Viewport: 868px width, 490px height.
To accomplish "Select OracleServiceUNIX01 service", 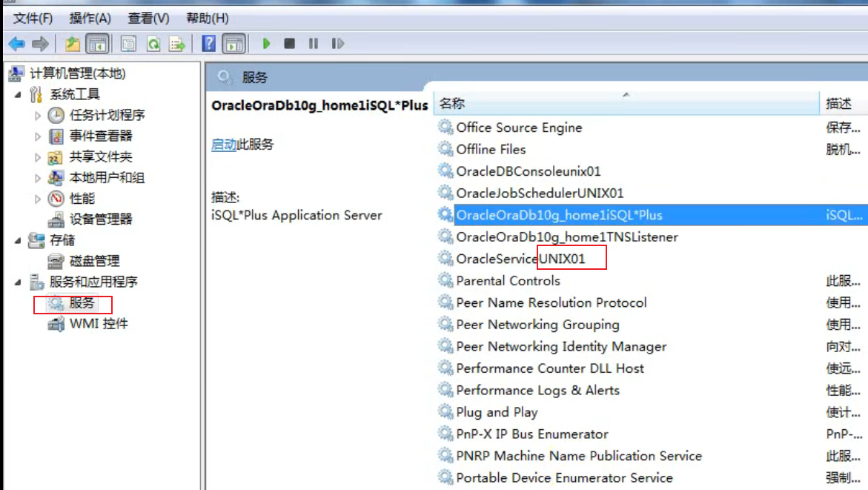I will pyautogui.click(x=520, y=259).
